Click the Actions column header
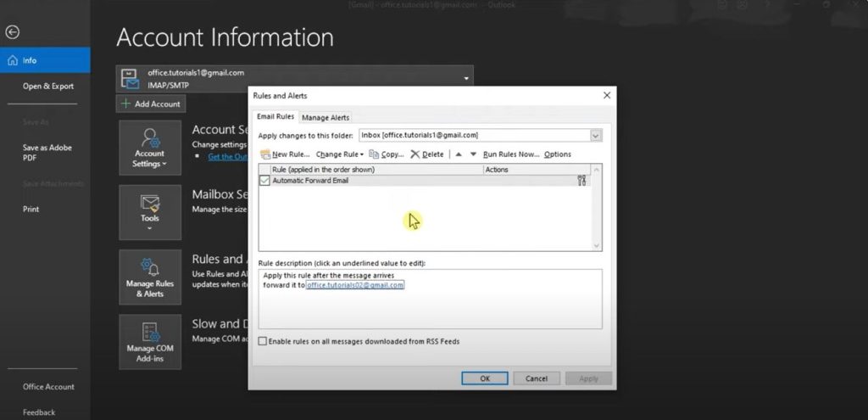The image size is (868, 420). coord(537,170)
